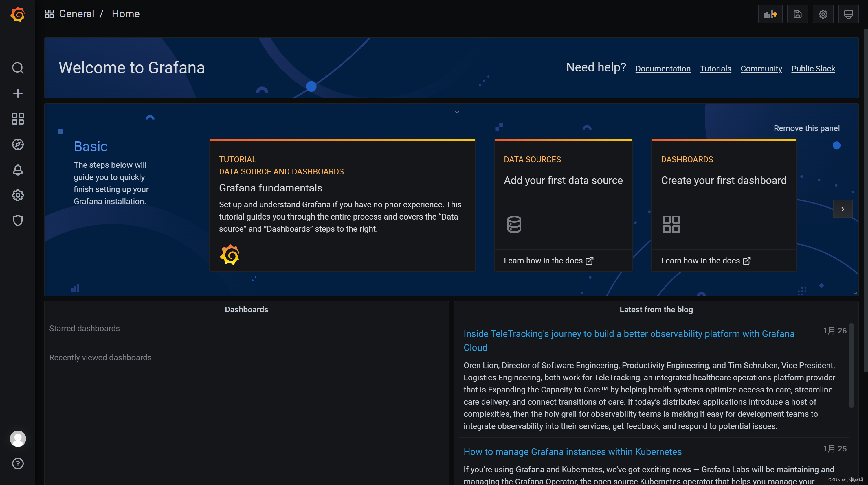Click the Save dashboard icon
The image size is (868, 485).
click(x=797, y=14)
